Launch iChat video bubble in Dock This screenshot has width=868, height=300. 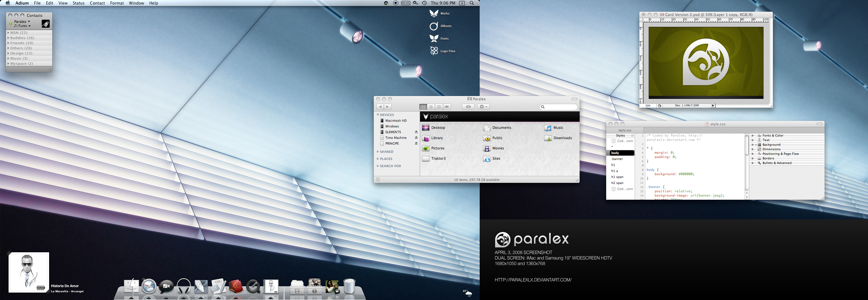pyautogui.click(x=166, y=287)
